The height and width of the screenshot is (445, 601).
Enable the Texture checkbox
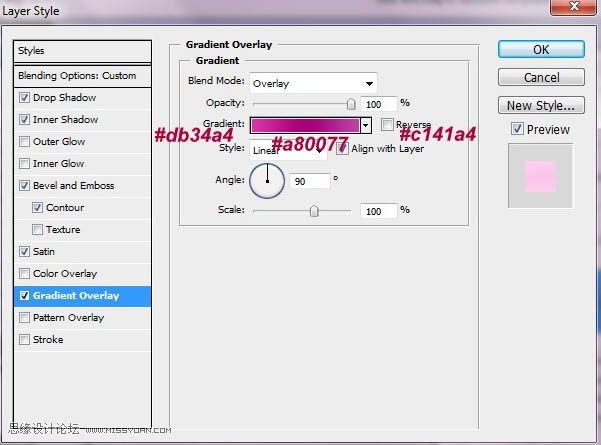pos(37,230)
